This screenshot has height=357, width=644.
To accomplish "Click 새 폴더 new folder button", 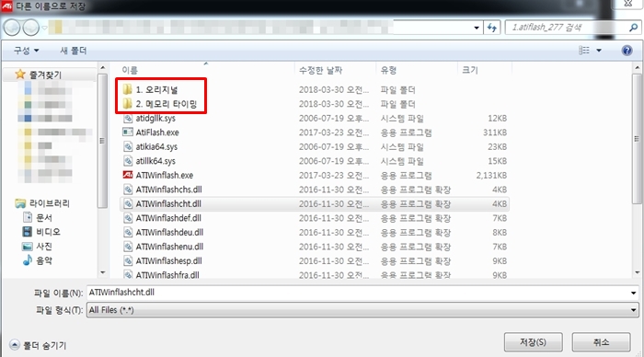I will click(73, 50).
